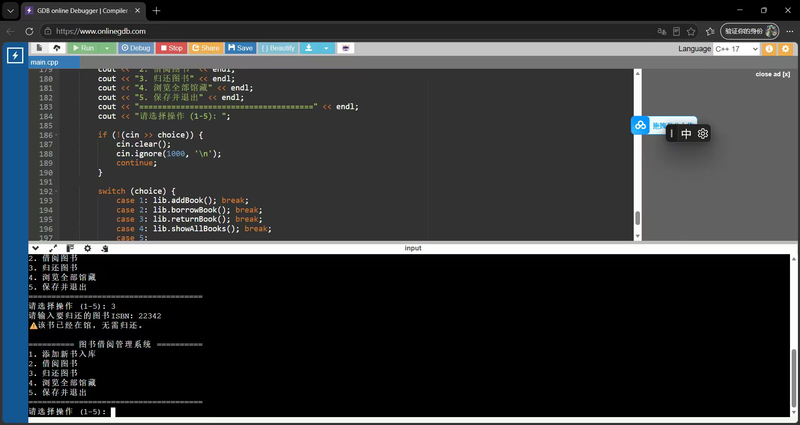The width and height of the screenshot is (800, 425).
Task: Fold the if block at line 186
Action: click(56, 135)
